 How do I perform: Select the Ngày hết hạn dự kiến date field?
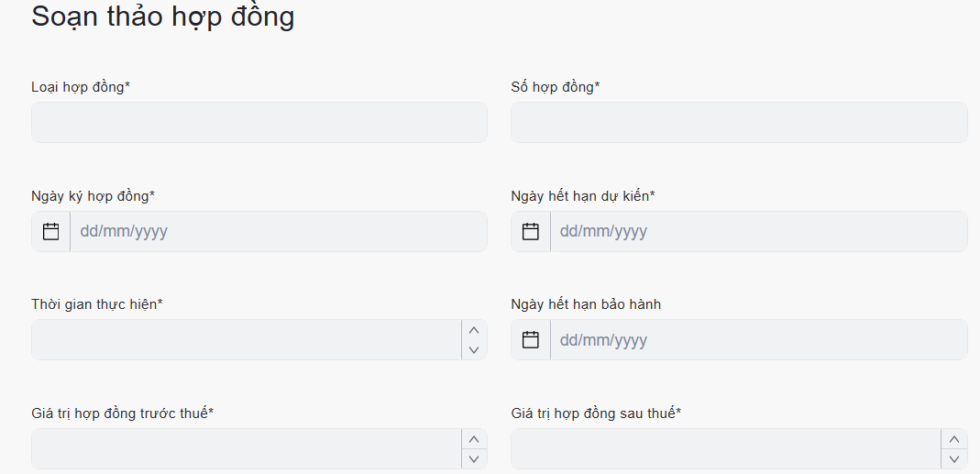tap(758, 231)
